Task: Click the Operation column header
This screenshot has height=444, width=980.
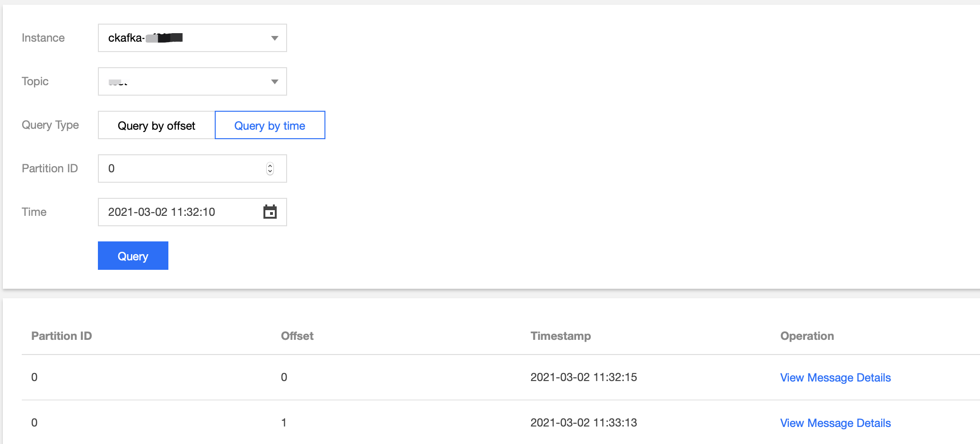Action: pyautogui.click(x=807, y=336)
